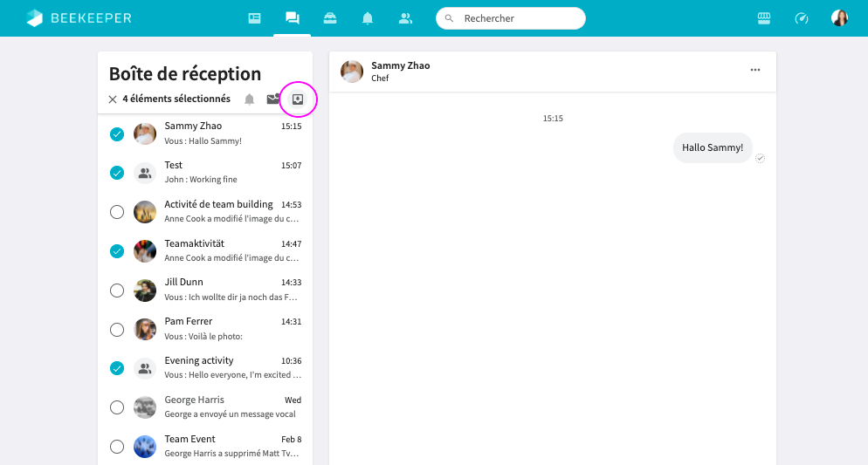Uncheck the Test conversation

coord(117,173)
